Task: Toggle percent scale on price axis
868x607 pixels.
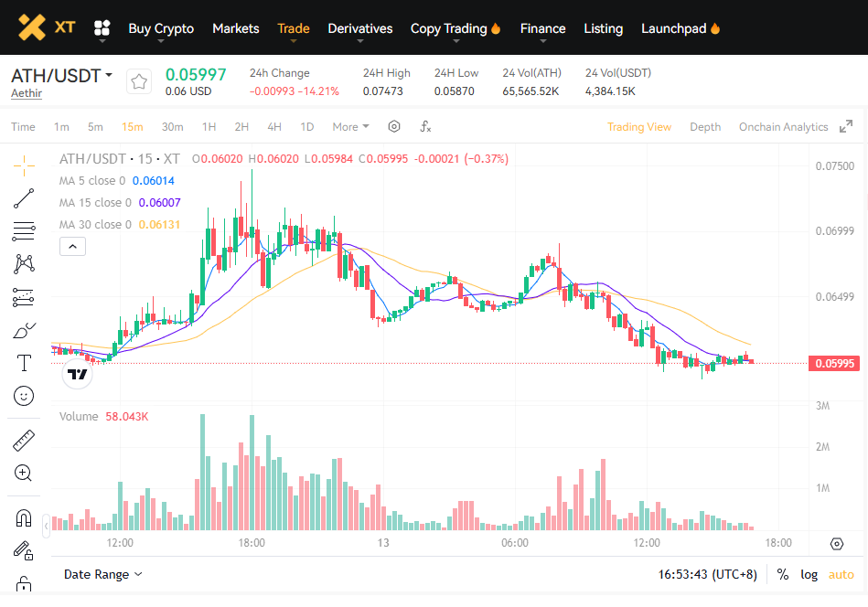Action: 783,574
